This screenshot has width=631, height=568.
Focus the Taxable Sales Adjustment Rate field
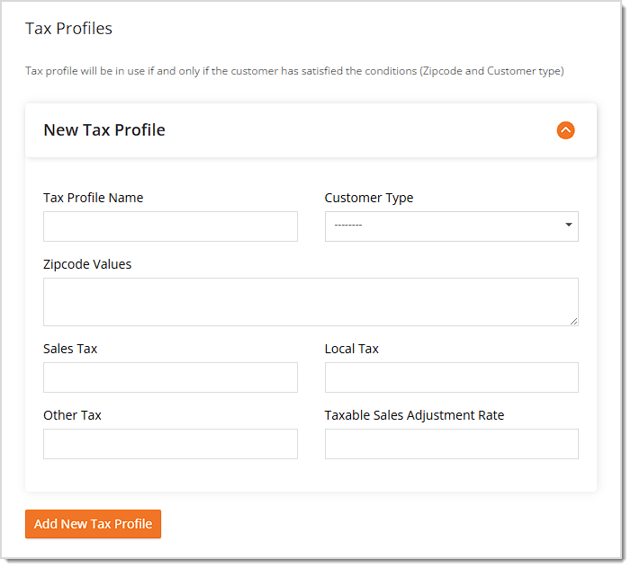tap(452, 444)
